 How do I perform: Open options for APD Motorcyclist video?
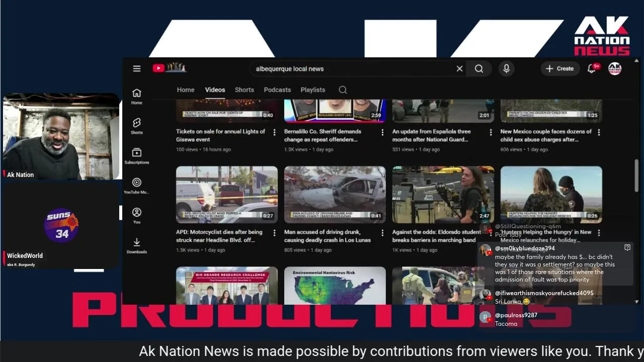(x=274, y=233)
